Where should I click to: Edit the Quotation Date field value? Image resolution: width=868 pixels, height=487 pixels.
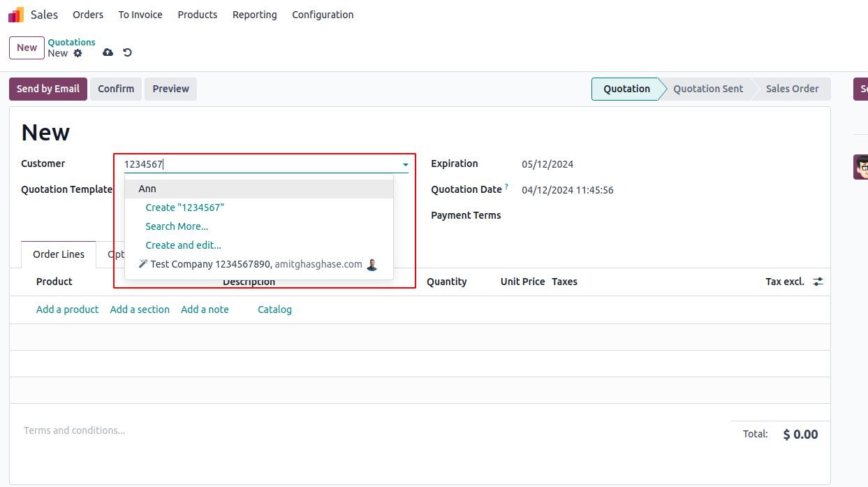pos(568,190)
